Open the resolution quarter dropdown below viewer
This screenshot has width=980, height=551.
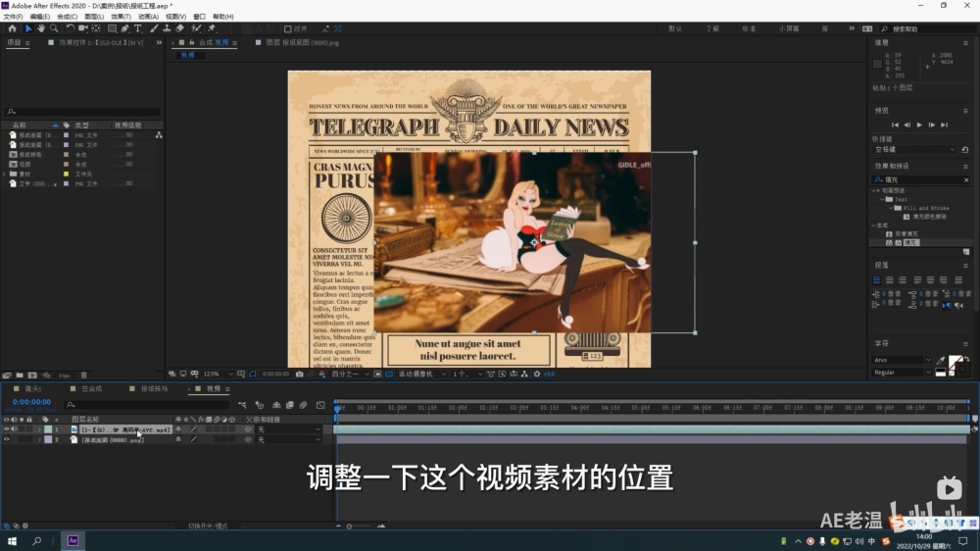(x=351, y=374)
